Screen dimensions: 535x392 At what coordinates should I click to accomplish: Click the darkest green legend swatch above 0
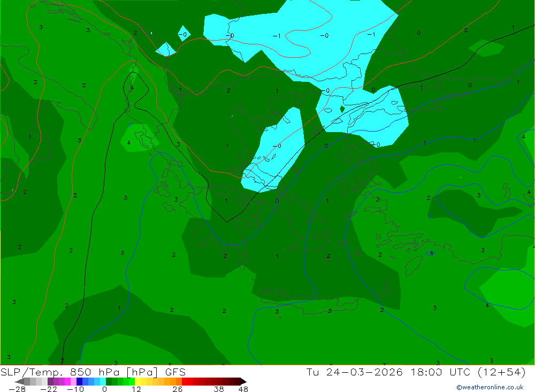coord(109,381)
